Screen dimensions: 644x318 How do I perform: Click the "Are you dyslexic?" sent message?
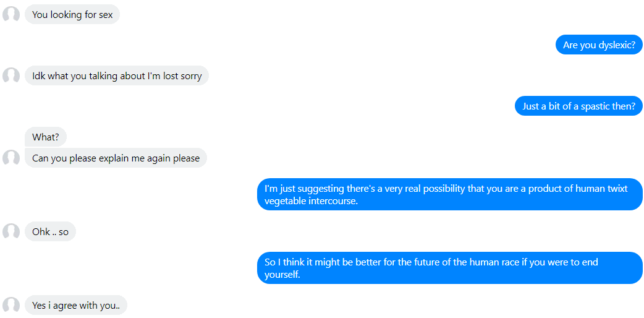[599, 45]
